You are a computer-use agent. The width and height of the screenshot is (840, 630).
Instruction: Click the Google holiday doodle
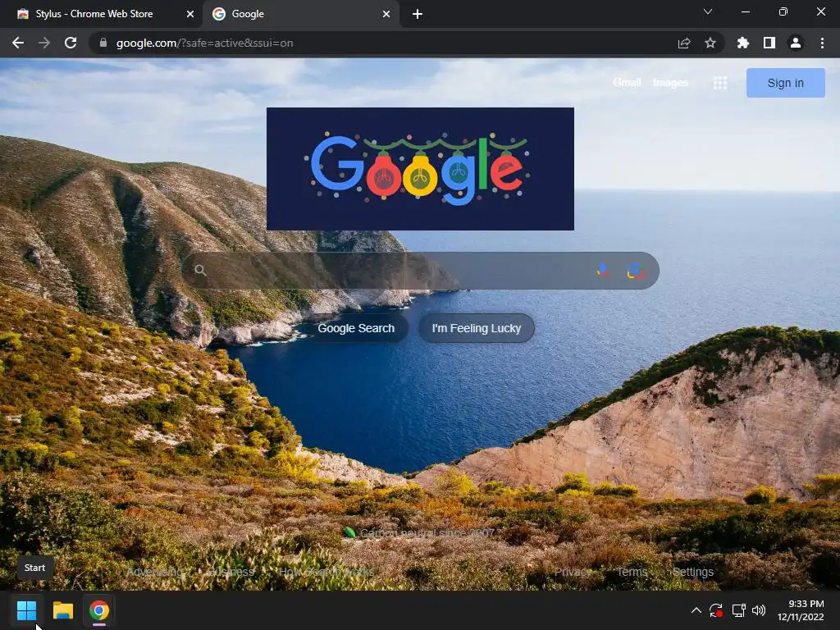pyautogui.click(x=420, y=169)
